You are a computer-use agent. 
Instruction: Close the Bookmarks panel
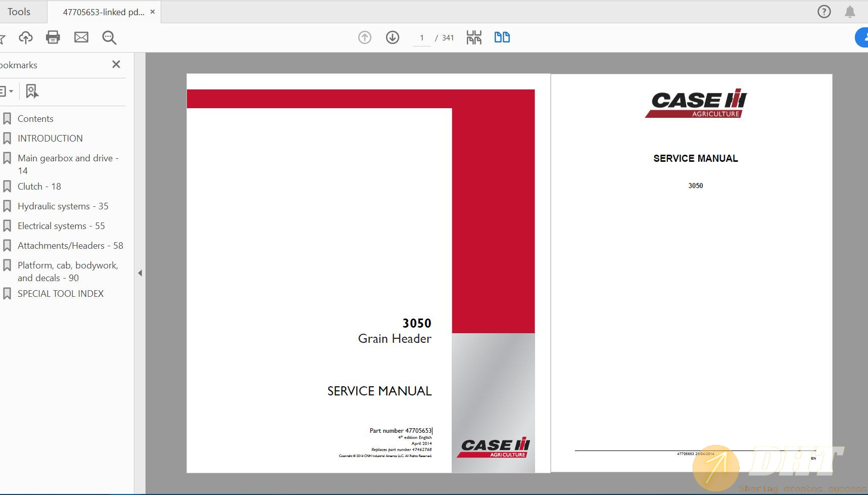coord(116,64)
